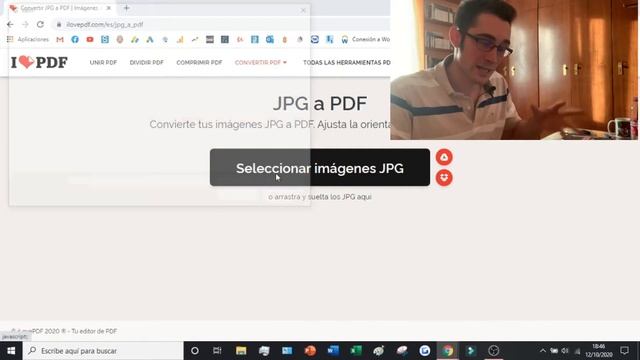Open the clock showing 12/10/2020

click(598, 351)
